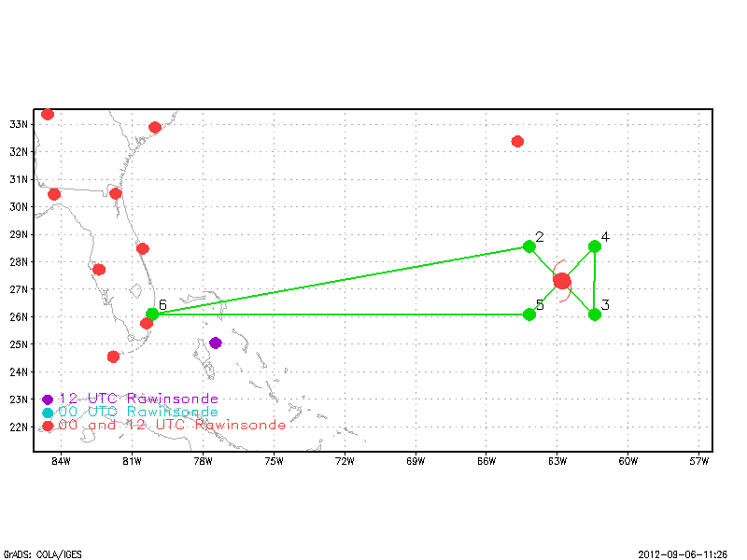Click the 60W longitude label

click(627, 461)
